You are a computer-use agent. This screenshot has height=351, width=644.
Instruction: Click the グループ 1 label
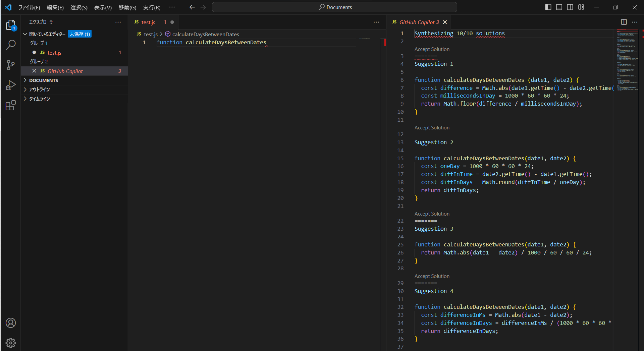click(x=39, y=43)
